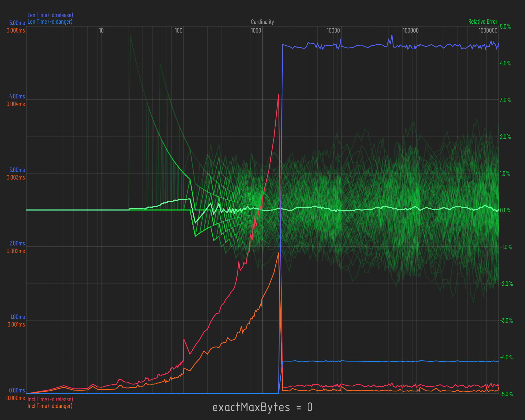This screenshot has height=420, width=525.
Task: Click the 5.00ms left-axis tick label
Action: [17, 23]
